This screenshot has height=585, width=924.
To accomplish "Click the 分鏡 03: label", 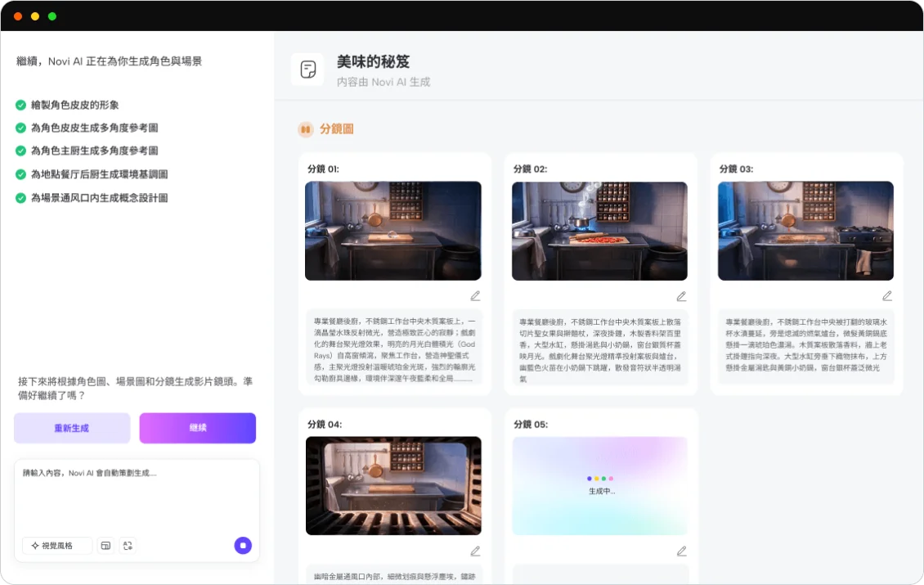I will (736, 169).
